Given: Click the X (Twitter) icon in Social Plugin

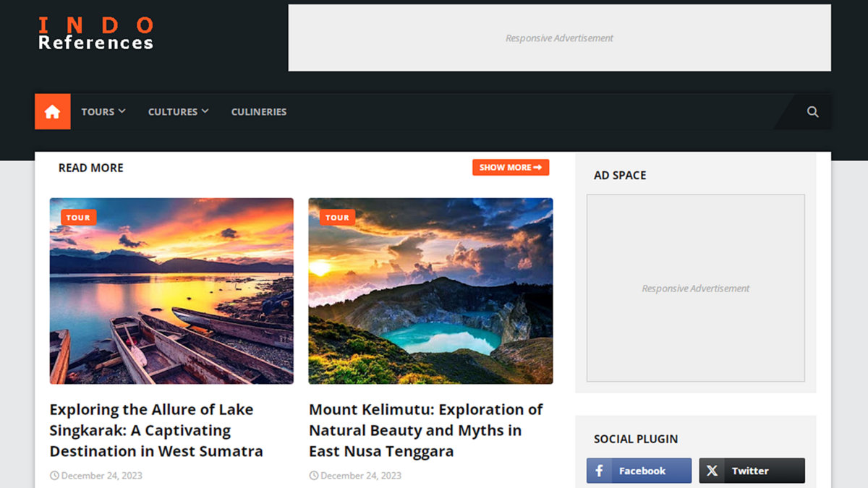Looking at the screenshot, I should (712, 471).
